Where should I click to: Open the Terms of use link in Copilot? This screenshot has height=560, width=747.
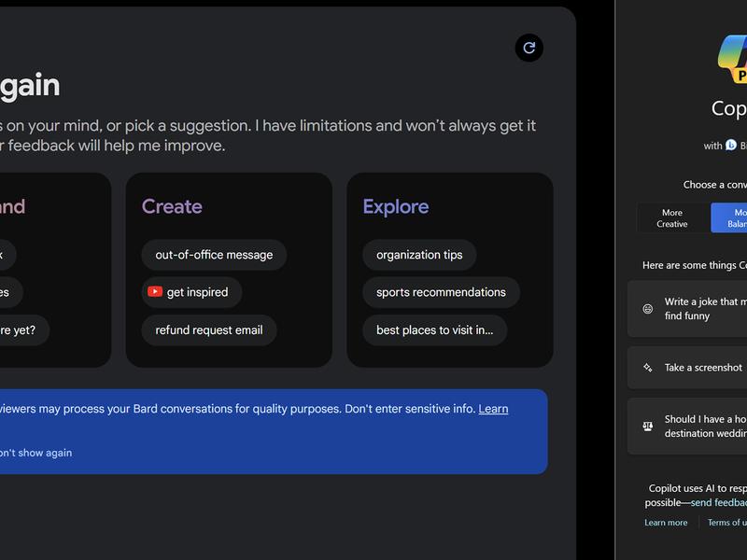(727, 523)
